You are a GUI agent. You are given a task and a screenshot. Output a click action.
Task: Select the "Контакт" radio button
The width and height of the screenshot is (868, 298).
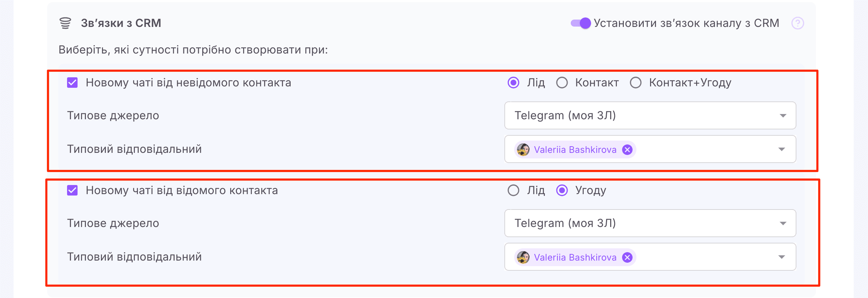click(562, 83)
